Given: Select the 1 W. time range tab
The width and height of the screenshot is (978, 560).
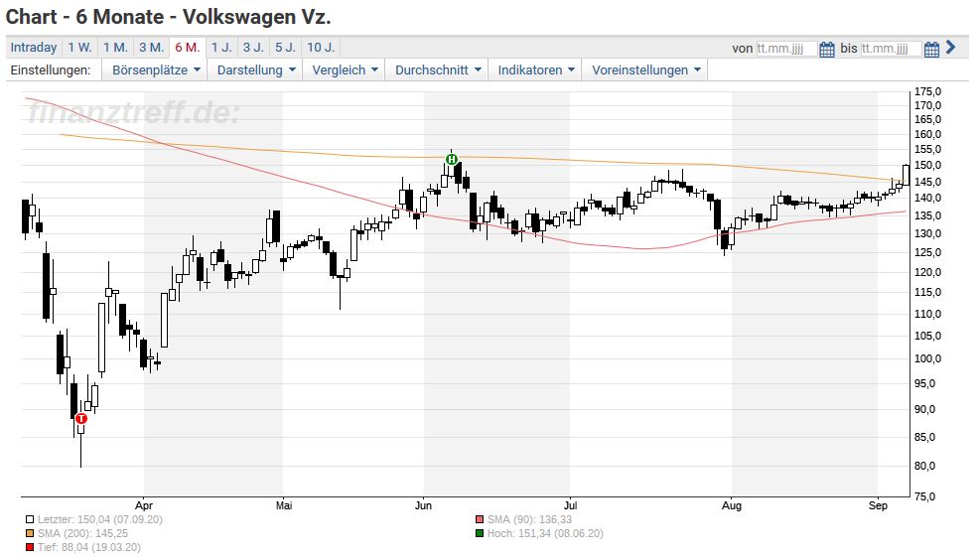Looking at the screenshot, I should [x=79, y=48].
